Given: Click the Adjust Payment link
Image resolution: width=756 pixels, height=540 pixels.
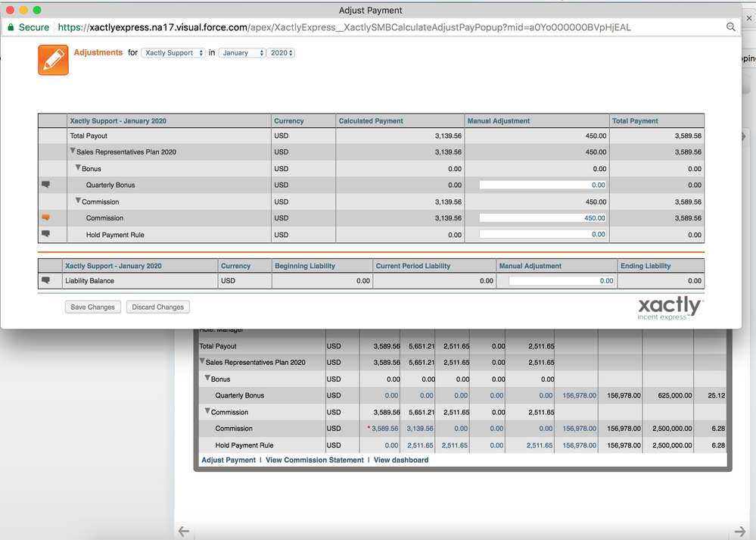Looking at the screenshot, I should 229,460.
